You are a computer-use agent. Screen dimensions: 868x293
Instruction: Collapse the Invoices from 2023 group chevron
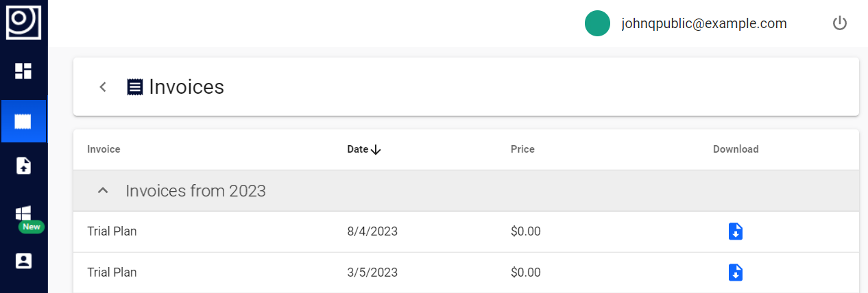pos(103,190)
